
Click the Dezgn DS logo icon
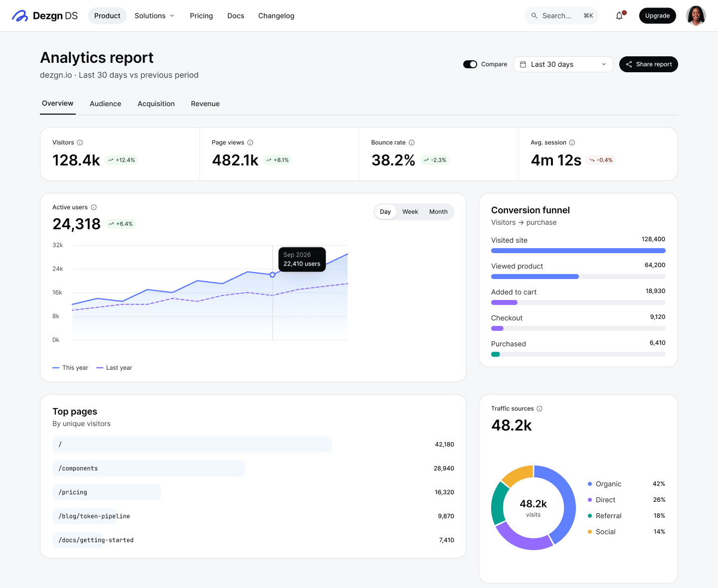click(x=20, y=16)
